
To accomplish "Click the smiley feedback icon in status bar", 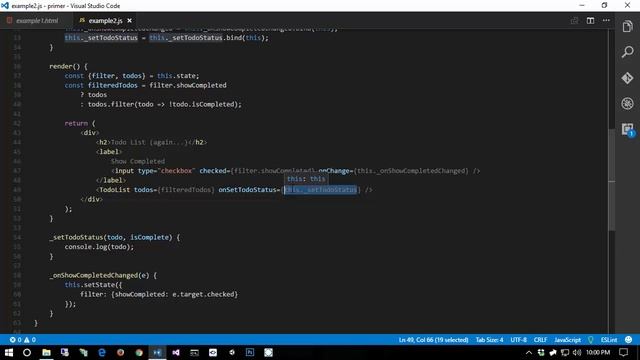I will click(x=629, y=340).
